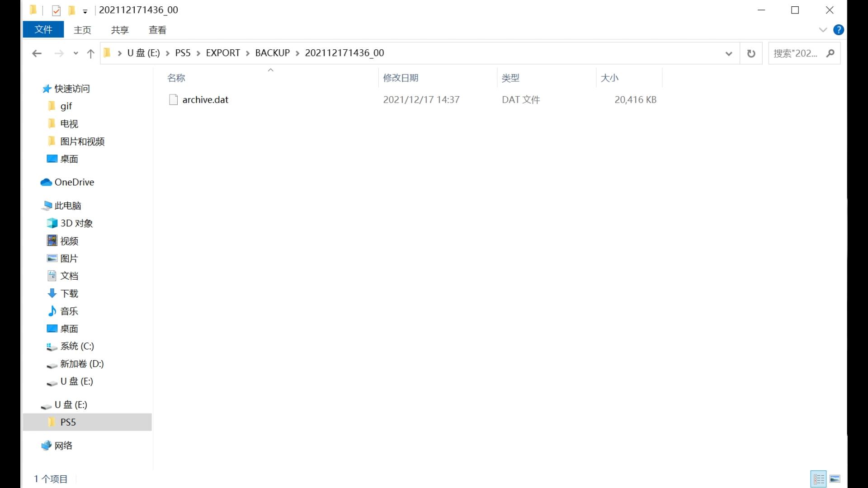Image resolution: width=868 pixels, height=488 pixels.
Task: Switch to the 查看 ribbon tab
Action: coord(157,30)
